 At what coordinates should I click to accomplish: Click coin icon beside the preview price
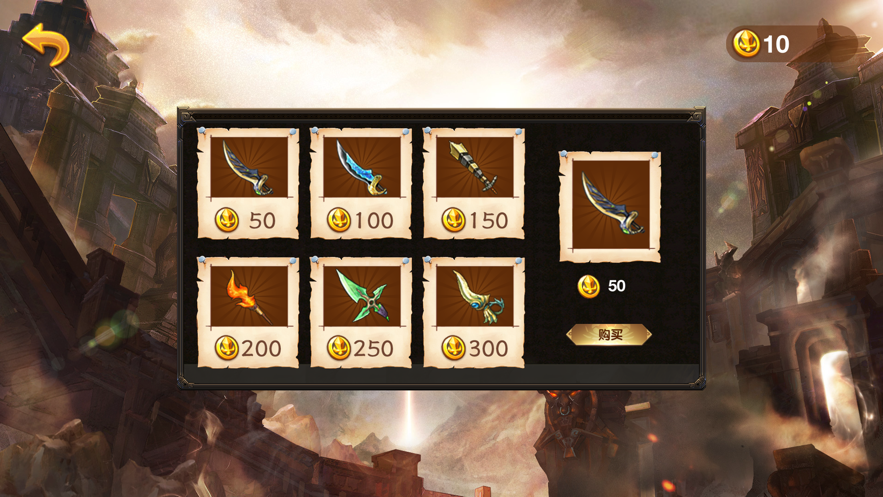pyautogui.click(x=589, y=286)
